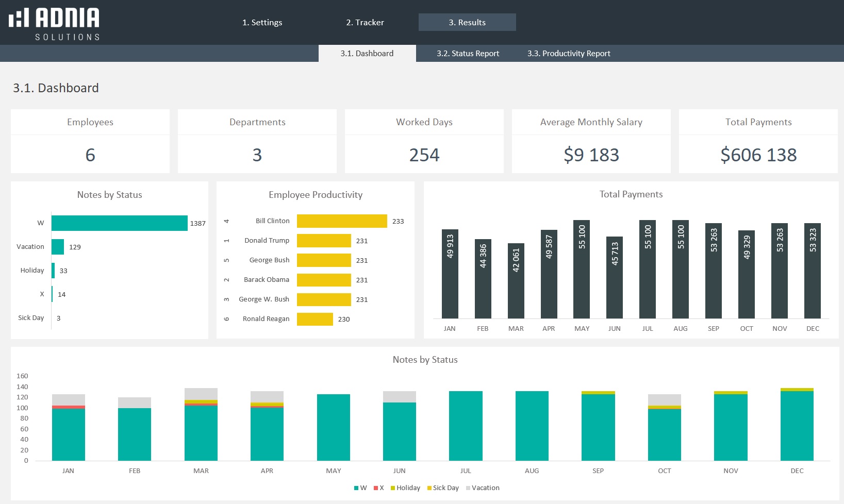
Task: Click the red X legend swatch
Action: pyautogui.click(x=376, y=488)
